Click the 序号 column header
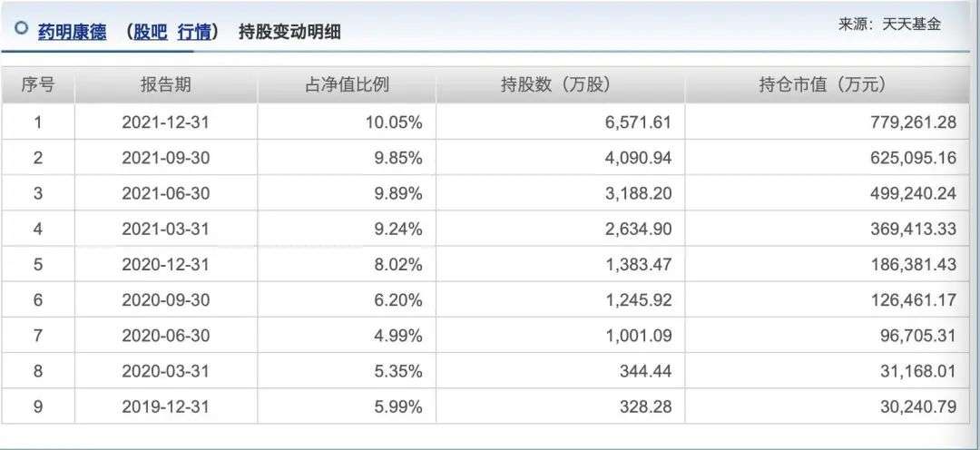Screen dimensions: 980x450 (37, 85)
